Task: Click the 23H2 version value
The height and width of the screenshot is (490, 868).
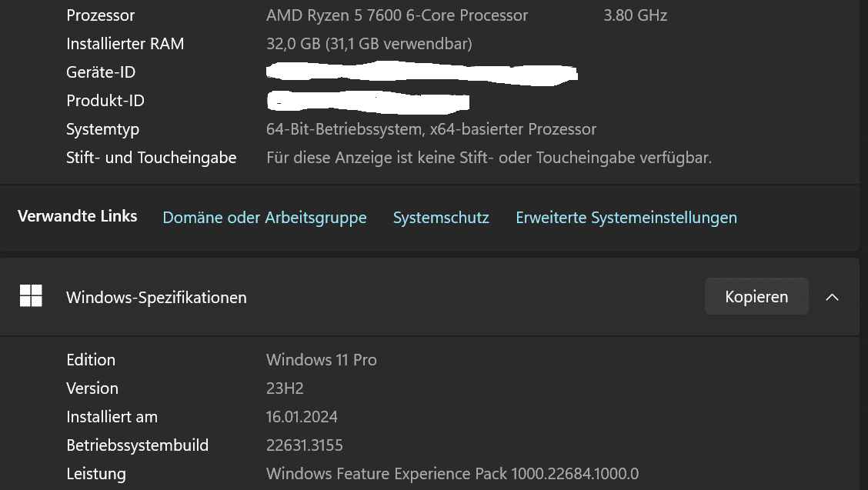Action: pyautogui.click(x=285, y=388)
